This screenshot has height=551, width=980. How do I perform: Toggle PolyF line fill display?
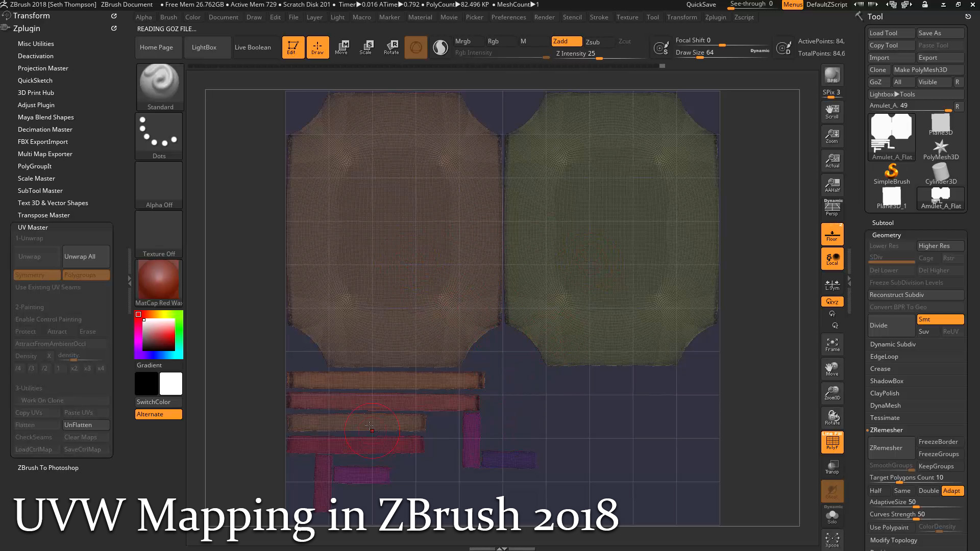point(832,442)
